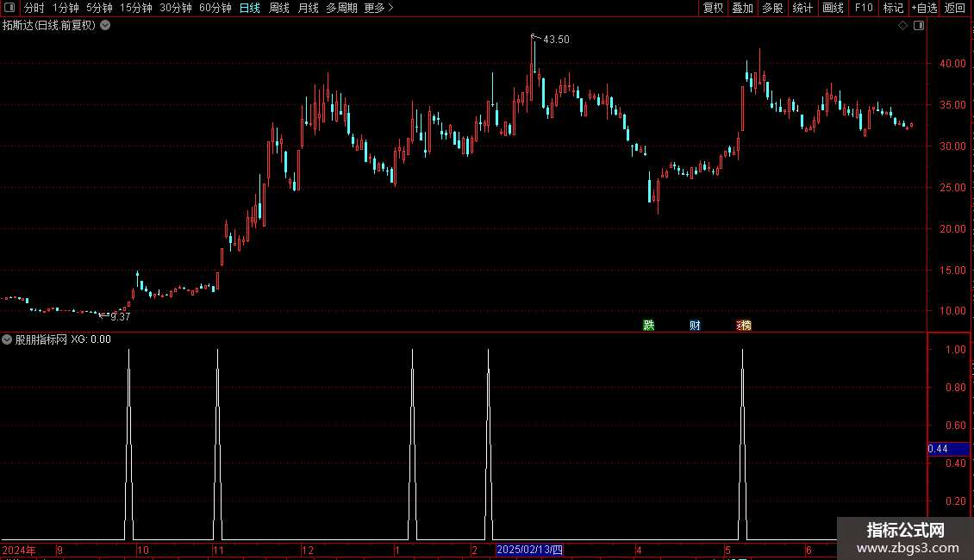Click the 2025/02/13/四 date marker
Image resolution: width=974 pixels, height=560 pixels.
(x=529, y=550)
